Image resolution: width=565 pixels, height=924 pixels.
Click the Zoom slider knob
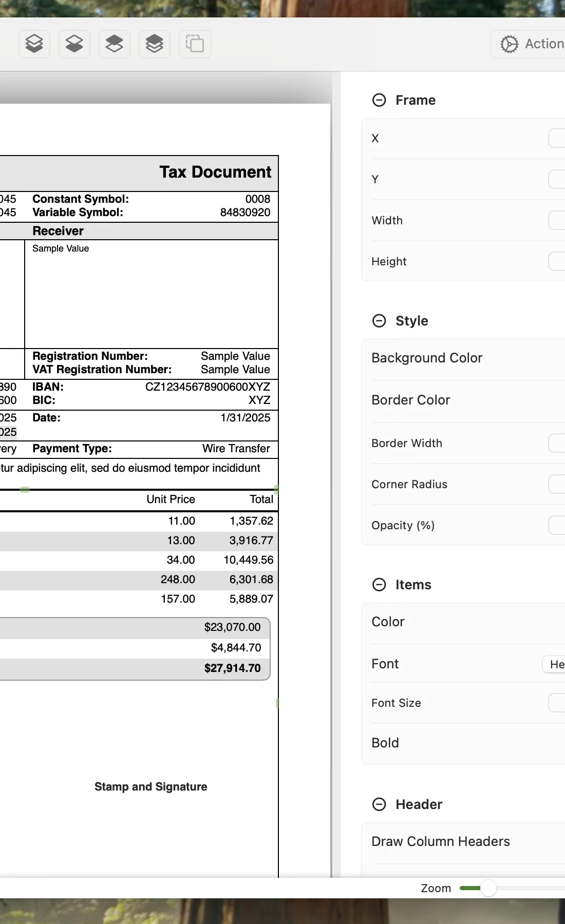click(x=488, y=888)
